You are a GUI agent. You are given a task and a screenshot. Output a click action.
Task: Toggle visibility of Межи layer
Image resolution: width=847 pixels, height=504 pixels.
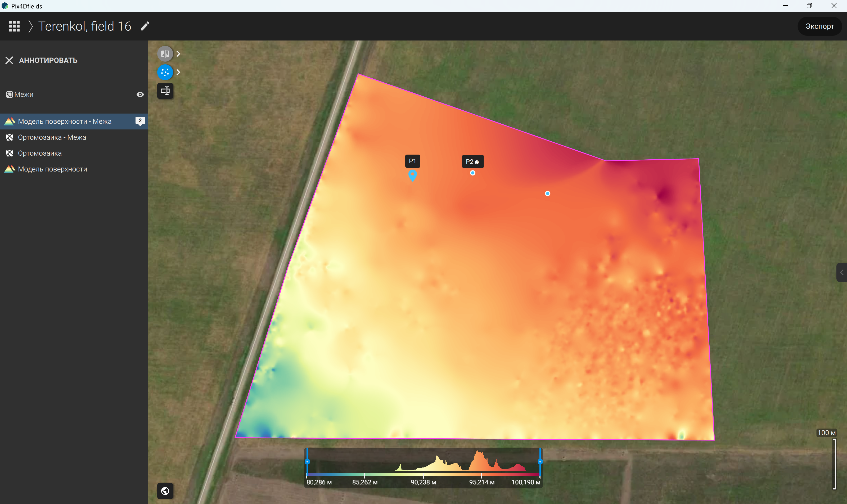(x=140, y=94)
